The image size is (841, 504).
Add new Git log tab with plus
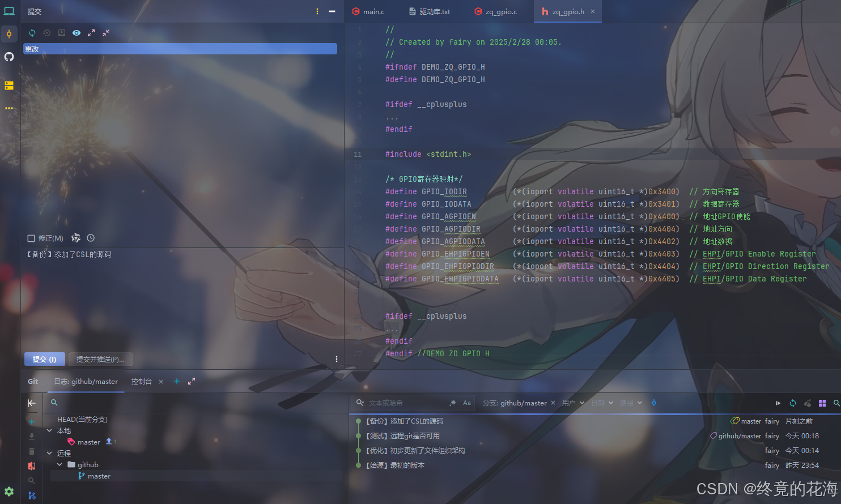click(x=177, y=381)
